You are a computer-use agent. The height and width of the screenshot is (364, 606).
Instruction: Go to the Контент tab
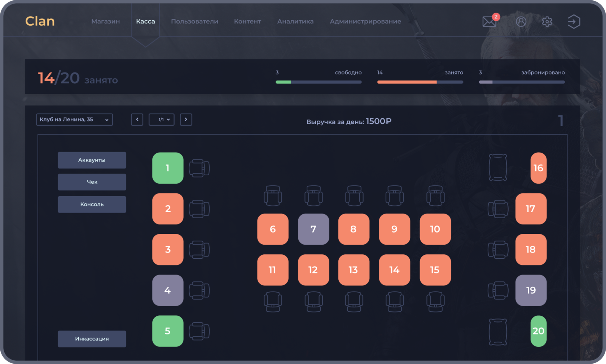pos(247,21)
